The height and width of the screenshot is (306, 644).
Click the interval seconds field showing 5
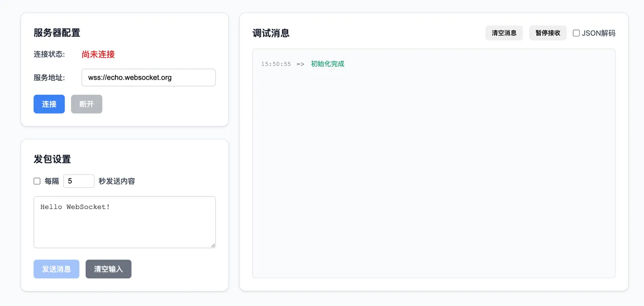(79, 181)
